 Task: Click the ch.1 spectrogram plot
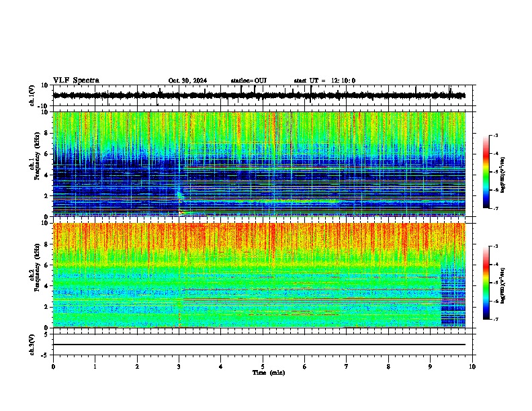[259, 164]
